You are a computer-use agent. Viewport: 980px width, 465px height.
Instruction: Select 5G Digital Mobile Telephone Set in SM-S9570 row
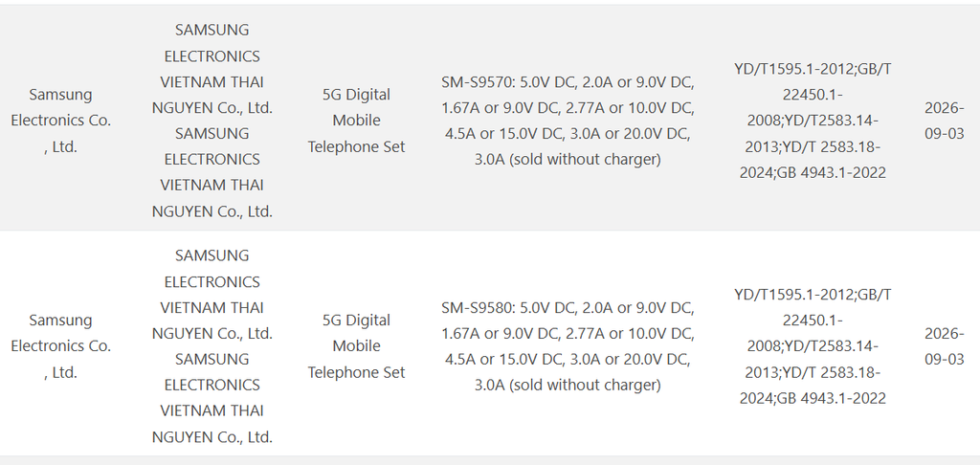pyautogui.click(x=356, y=121)
